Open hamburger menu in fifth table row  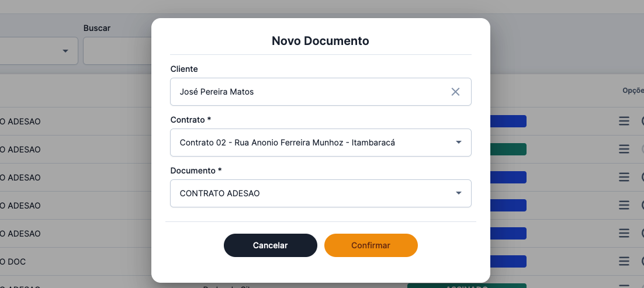pos(624,234)
